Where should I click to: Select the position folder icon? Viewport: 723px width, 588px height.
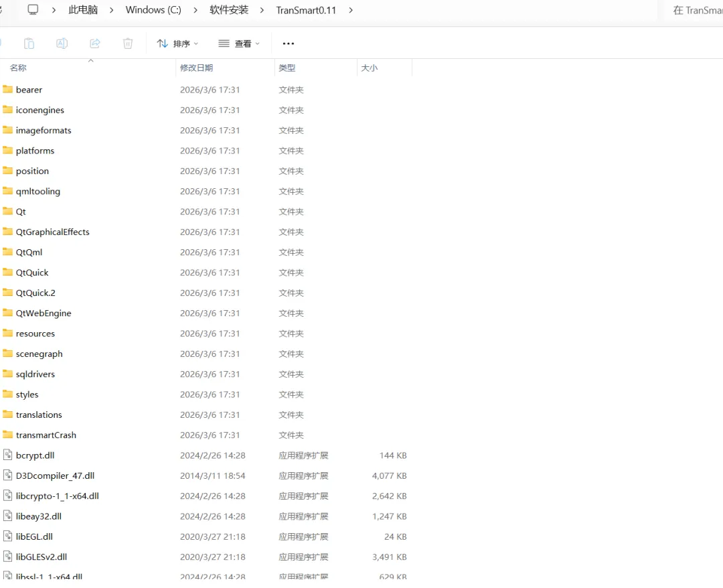(7, 170)
